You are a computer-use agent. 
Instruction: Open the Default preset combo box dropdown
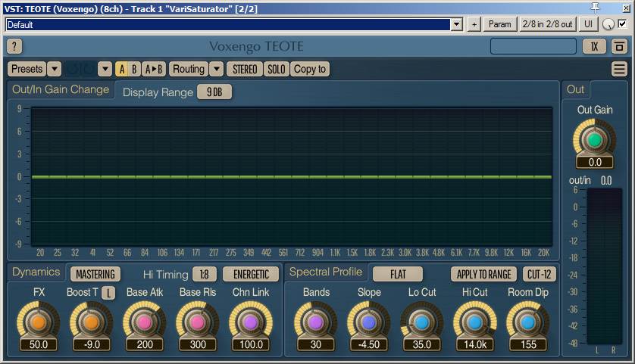pos(457,25)
